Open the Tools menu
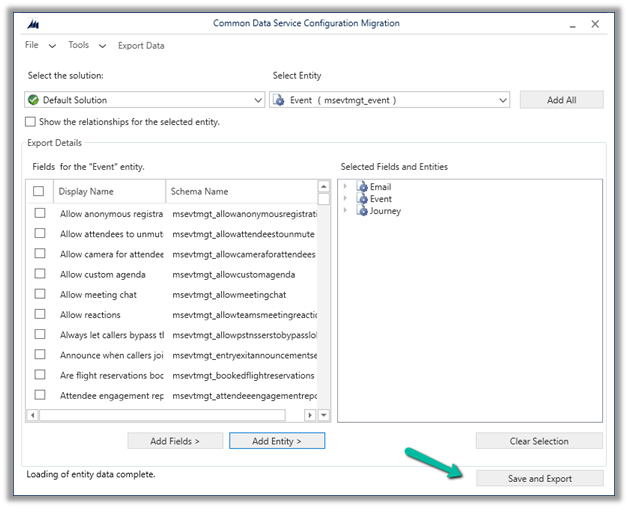The height and width of the screenshot is (508, 628). point(78,45)
